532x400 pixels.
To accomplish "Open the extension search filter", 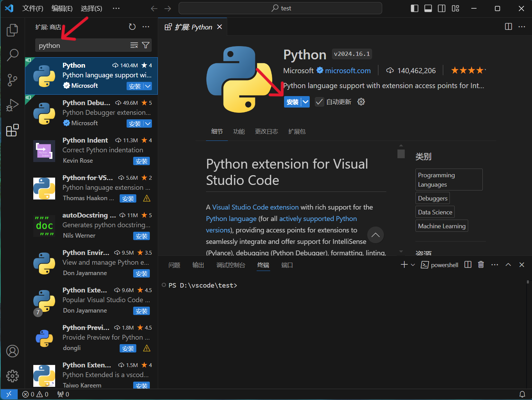I will click(146, 45).
